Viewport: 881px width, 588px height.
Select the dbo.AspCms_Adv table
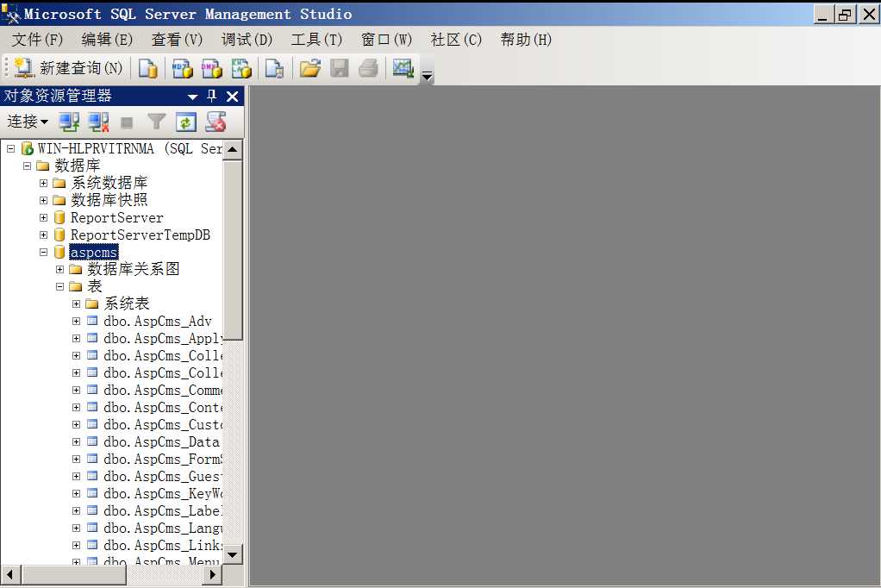point(157,321)
